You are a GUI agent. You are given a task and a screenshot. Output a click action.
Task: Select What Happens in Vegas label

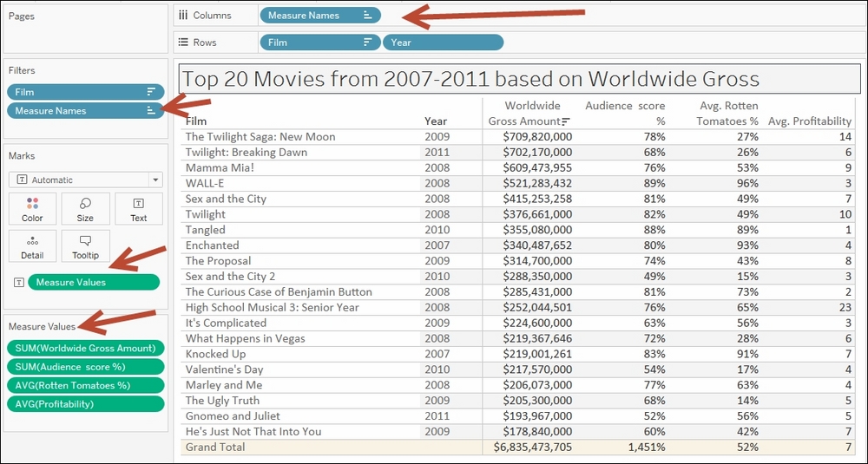pyautogui.click(x=246, y=338)
